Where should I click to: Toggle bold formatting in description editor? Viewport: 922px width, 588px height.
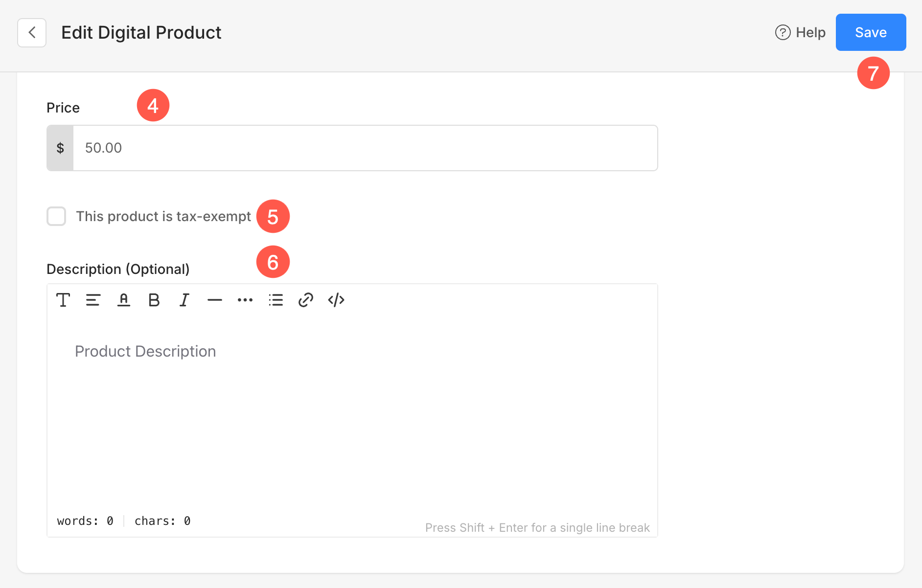pos(154,300)
